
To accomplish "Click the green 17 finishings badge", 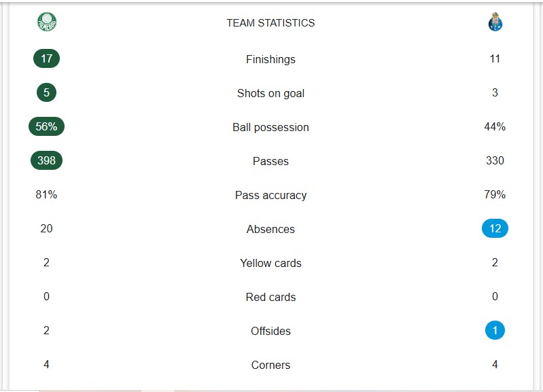I will (46, 59).
